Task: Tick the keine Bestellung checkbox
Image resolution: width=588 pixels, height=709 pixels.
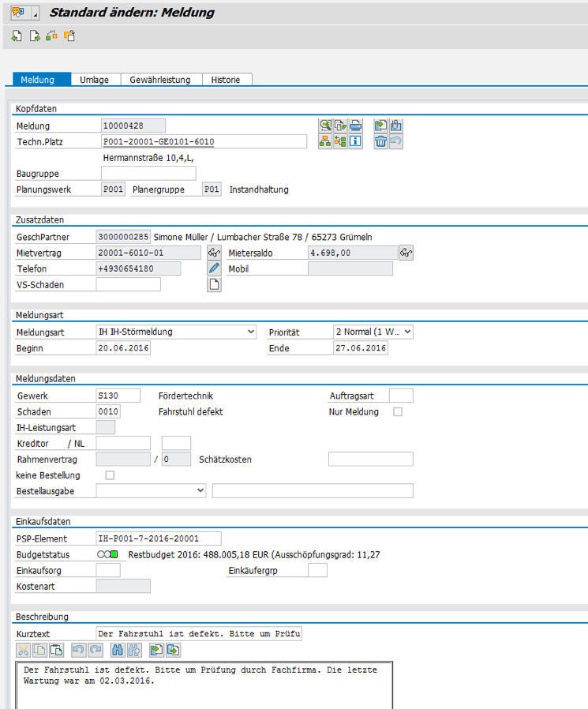Action: (x=110, y=475)
